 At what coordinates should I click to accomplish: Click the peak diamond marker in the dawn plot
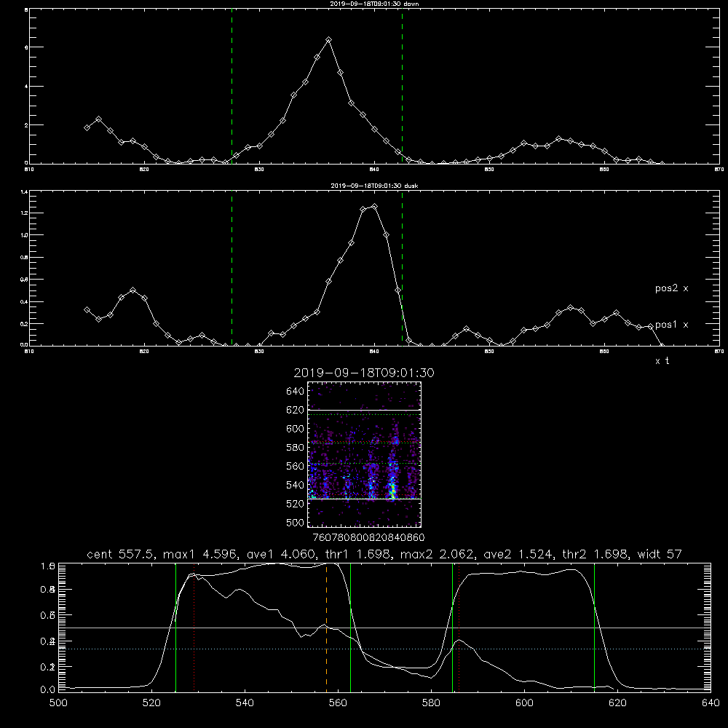point(329,40)
